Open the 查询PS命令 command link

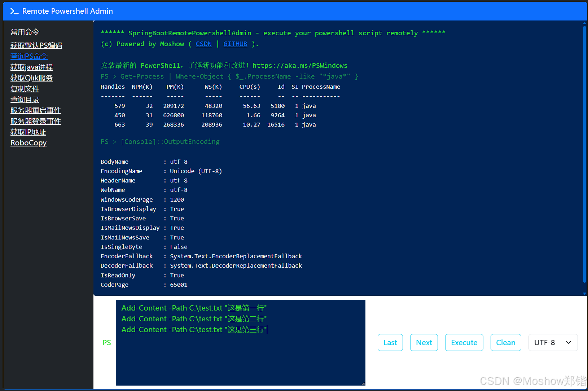pyautogui.click(x=29, y=56)
